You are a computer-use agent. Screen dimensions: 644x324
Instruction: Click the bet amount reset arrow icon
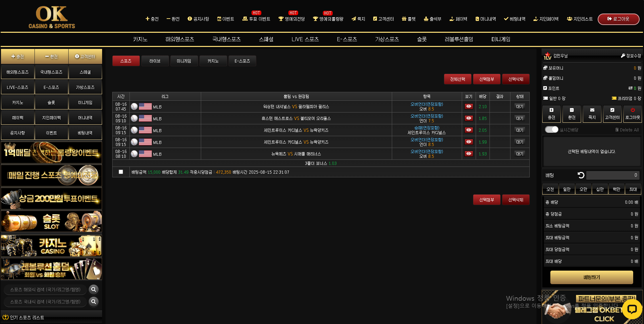click(x=581, y=175)
